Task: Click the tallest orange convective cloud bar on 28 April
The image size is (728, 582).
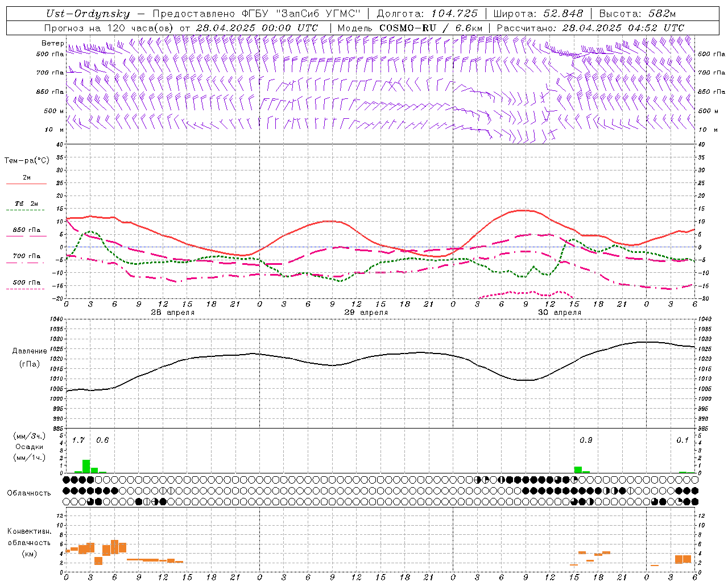Action: click(114, 547)
